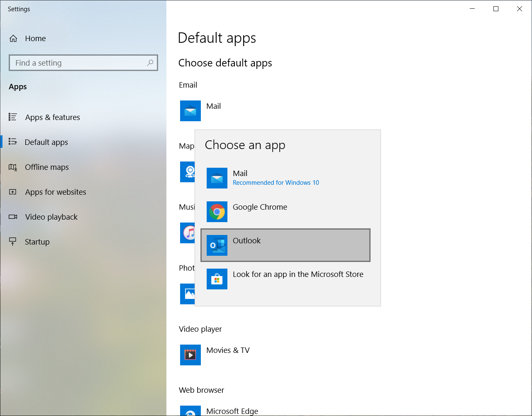This screenshot has width=532, height=416.
Task: Click the Google Chrome icon in popup
Action: pos(217,212)
